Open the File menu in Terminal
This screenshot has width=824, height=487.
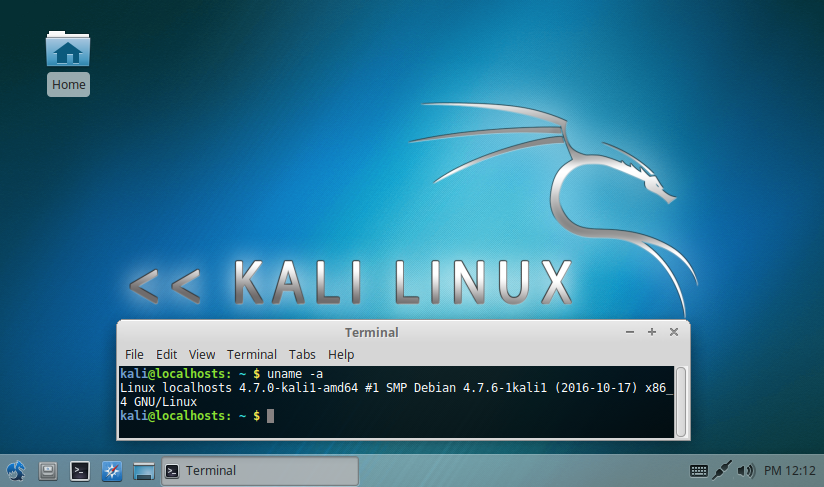point(134,355)
